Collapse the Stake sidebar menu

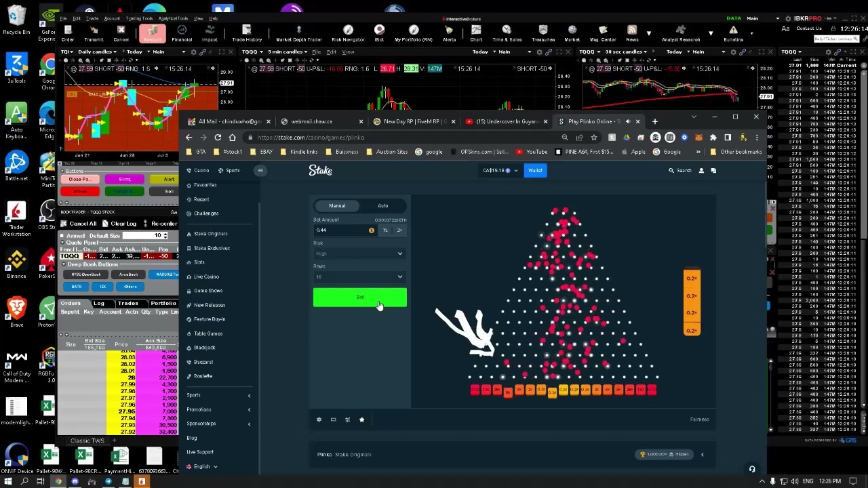[x=260, y=170]
